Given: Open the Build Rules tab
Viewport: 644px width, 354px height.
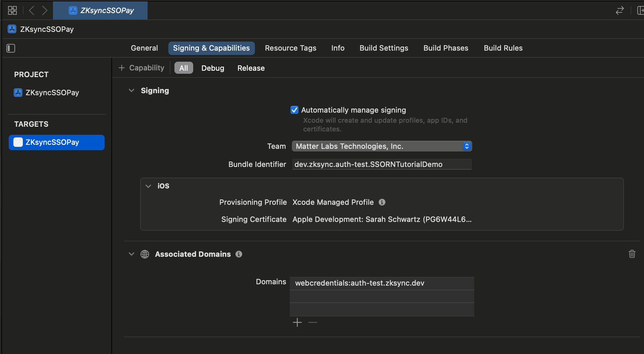Looking at the screenshot, I should [503, 48].
